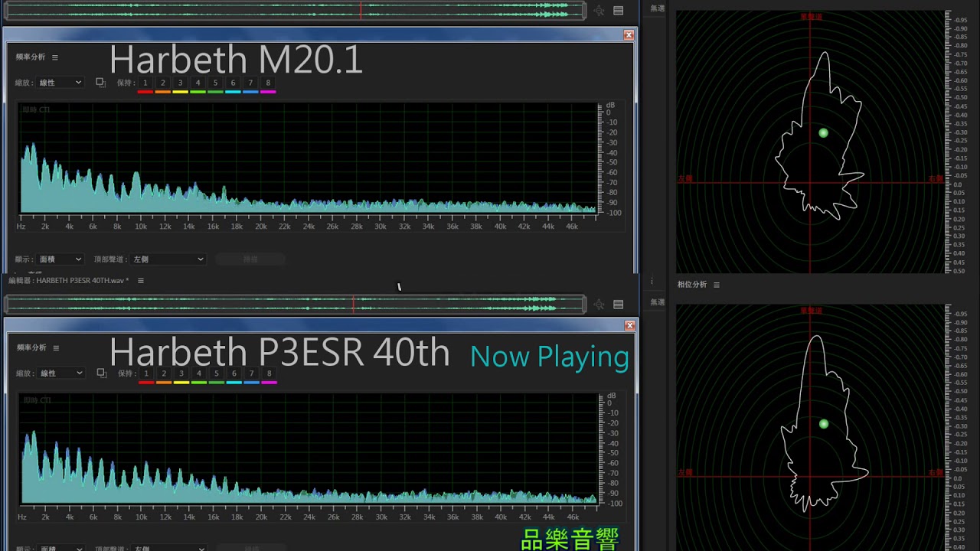Close the Harbeth M20.1 frequency analysis window
Image resolution: width=980 pixels, height=551 pixels.
coord(629,34)
